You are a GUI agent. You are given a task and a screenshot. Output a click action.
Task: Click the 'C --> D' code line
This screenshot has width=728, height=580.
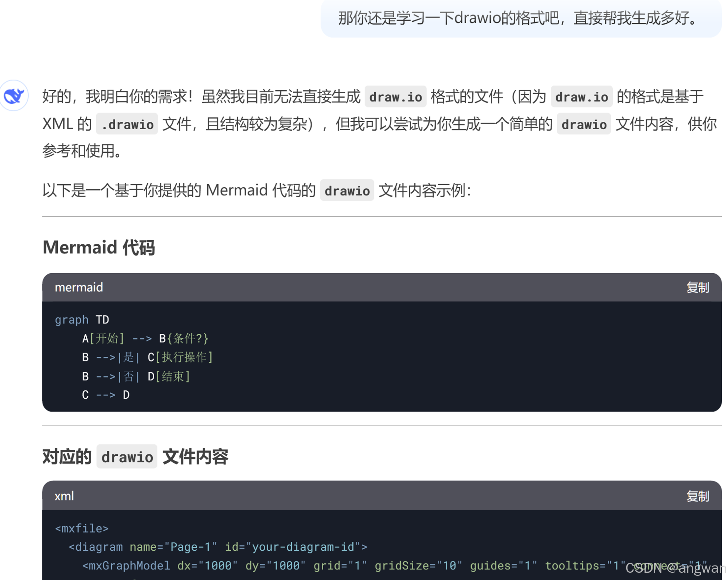point(106,395)
